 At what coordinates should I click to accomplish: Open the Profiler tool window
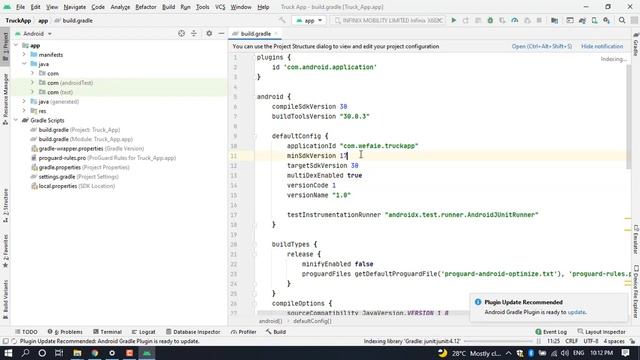[244, 332]
